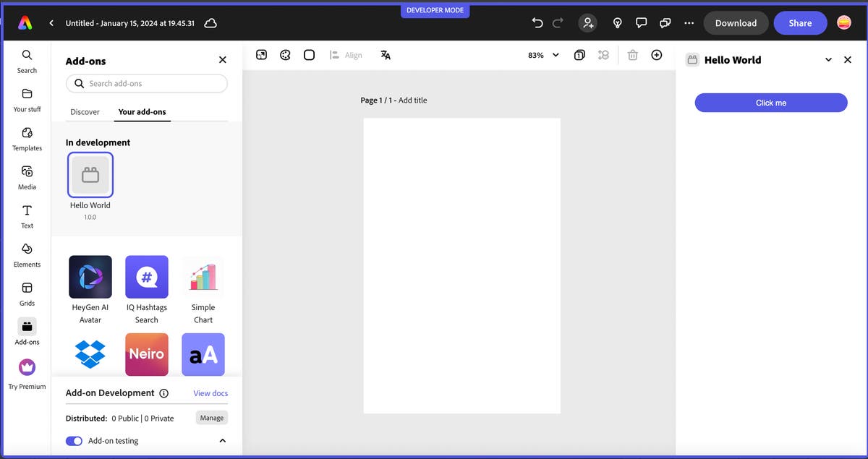Viewport: 868px width, 459px height.
Task: Switch to the Discover tab
Action: [85, 112]
